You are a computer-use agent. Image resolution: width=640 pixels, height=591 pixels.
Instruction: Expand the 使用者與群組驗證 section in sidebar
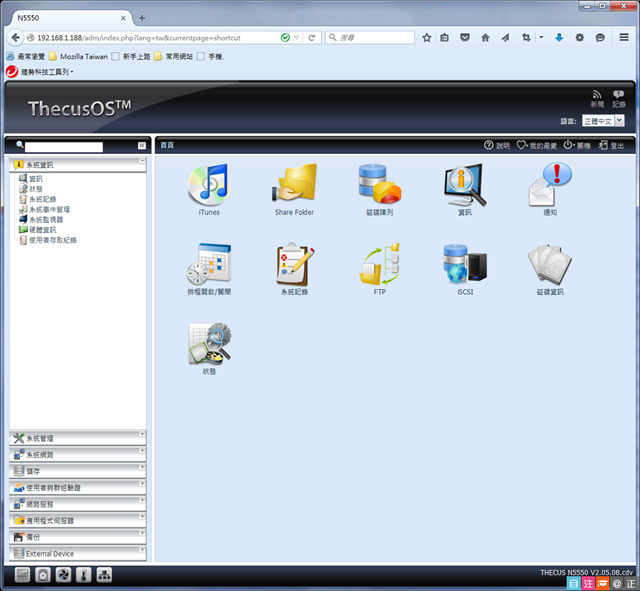pyautogui.click(x=78, y=488)
